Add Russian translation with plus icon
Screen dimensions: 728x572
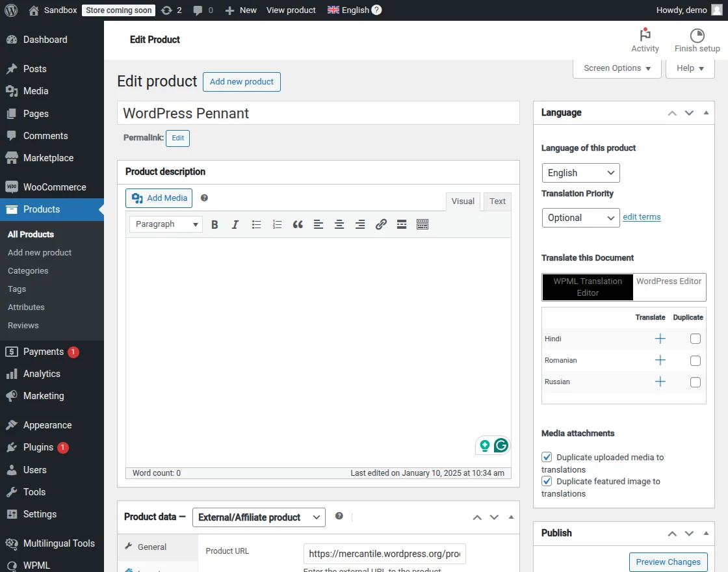click(x=660, y=382)
